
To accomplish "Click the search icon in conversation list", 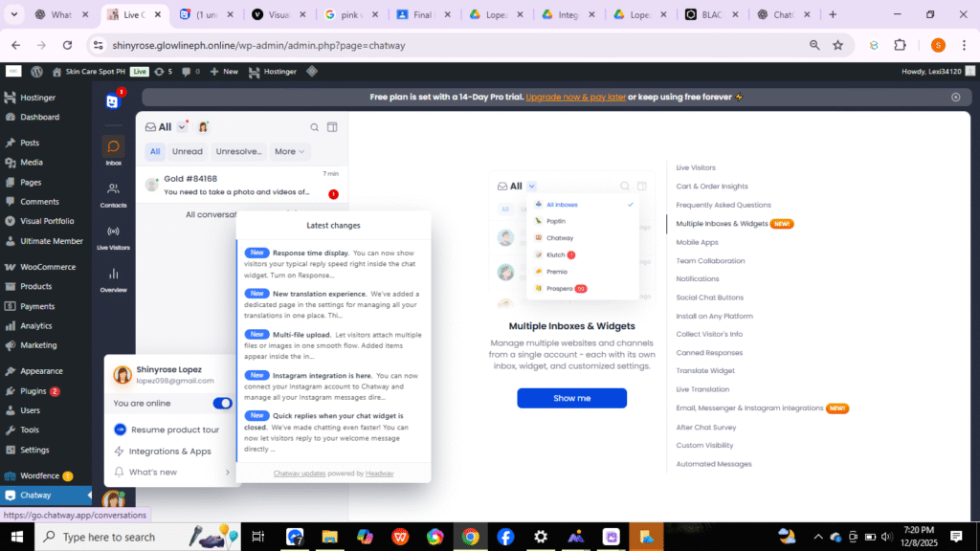I will pos(314,127).
